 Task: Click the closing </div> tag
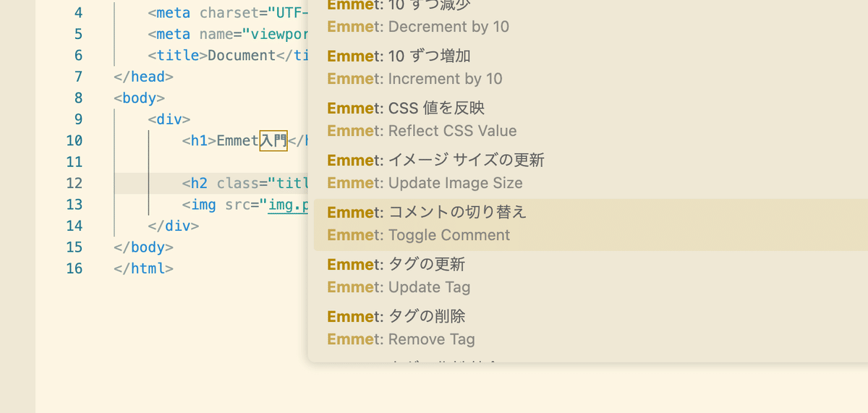(174, 226)
